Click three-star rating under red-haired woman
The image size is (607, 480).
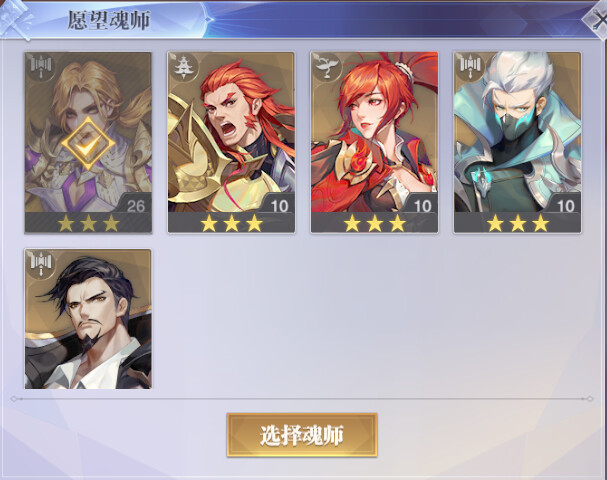pos(374,223)
